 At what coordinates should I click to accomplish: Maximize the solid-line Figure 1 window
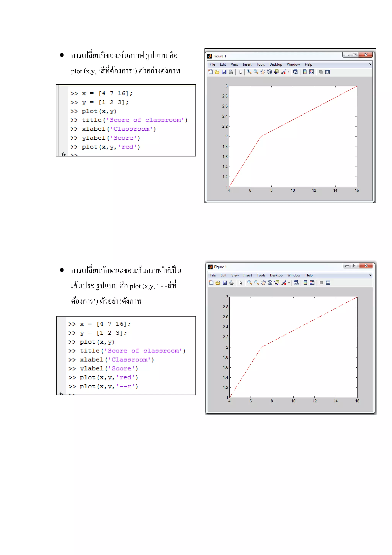[355, 55]
